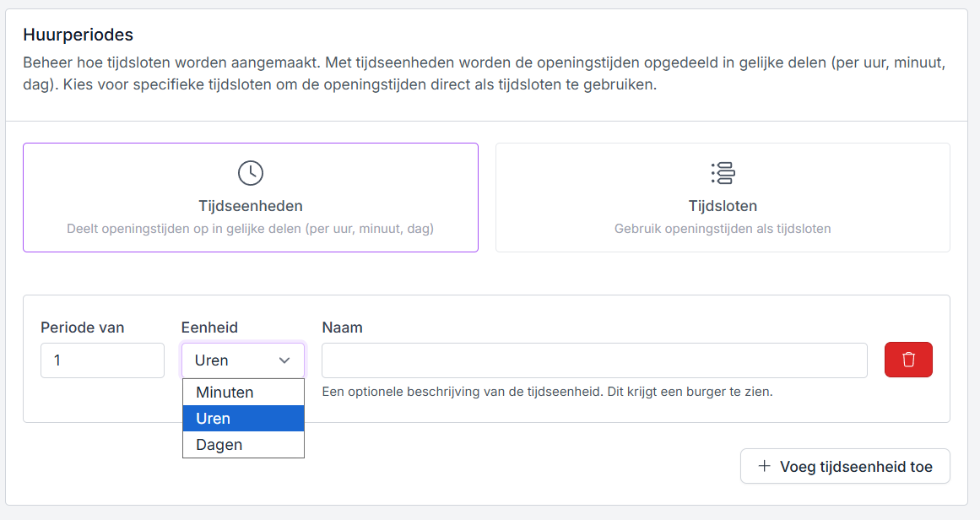980x520 pixels.
Task: Select the Tijdsloten mode title
Action: 723,206
